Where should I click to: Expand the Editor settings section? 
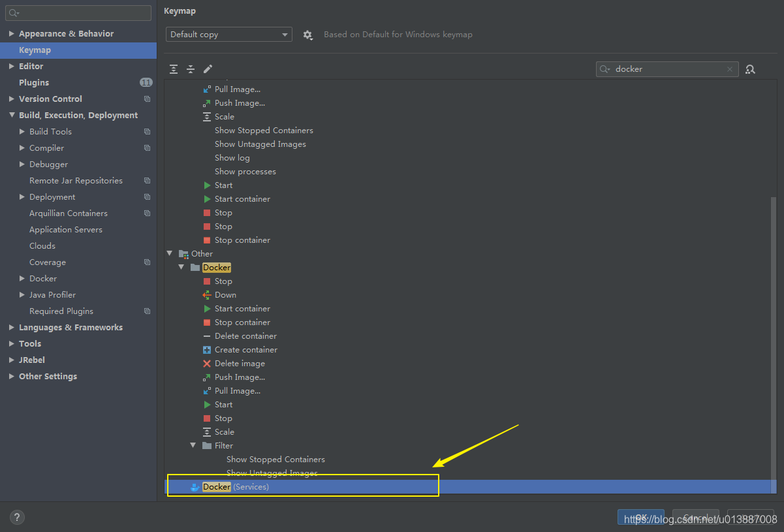[12, 67]
